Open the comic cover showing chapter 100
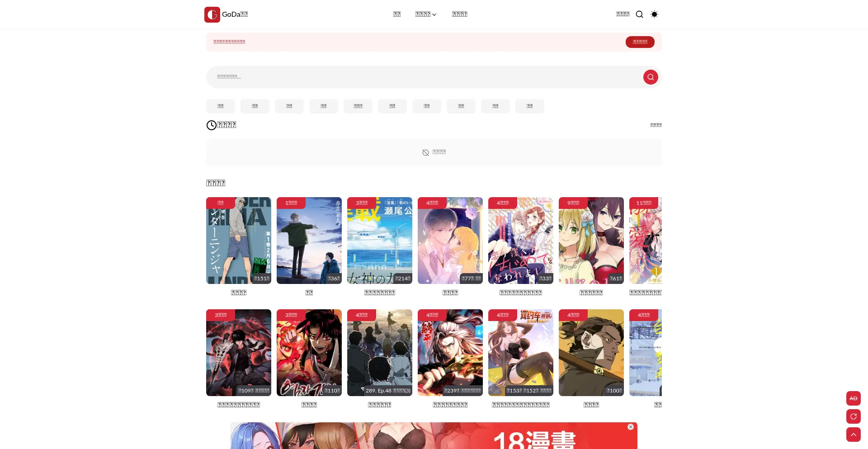Screen dimensions: 868x449 click(x=591, y=353)
